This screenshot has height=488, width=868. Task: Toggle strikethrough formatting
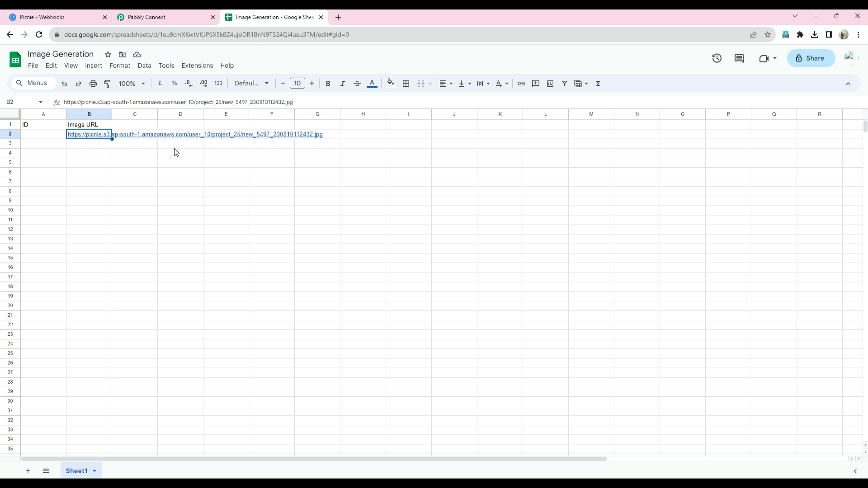357,84
